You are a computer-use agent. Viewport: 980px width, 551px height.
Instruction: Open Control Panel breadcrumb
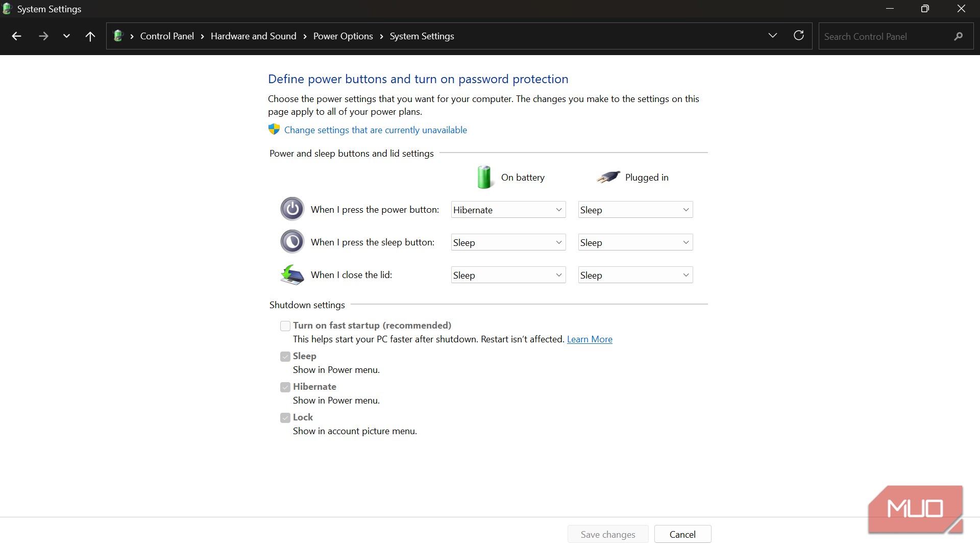pyautogui.click(x=167, y=36)
